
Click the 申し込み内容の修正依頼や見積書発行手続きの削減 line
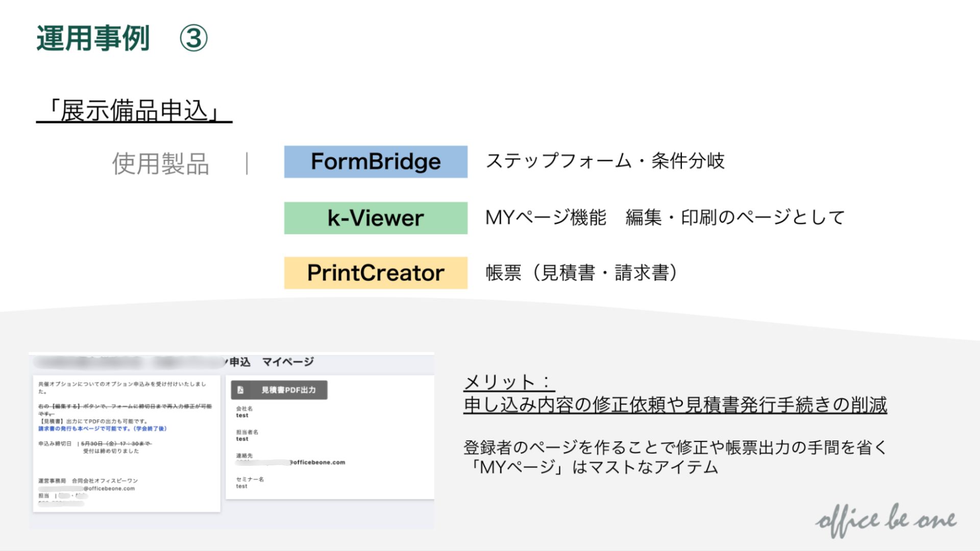(675, 405)
